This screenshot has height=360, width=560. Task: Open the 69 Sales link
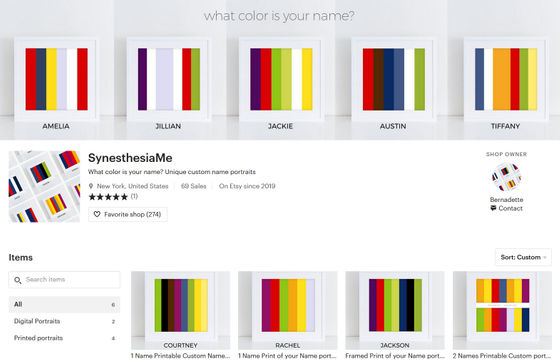[x=194, y=186]
